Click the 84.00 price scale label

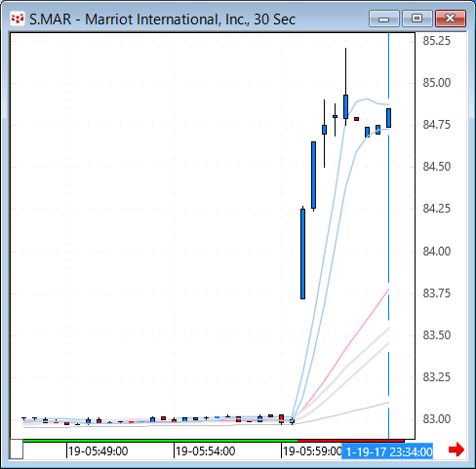click(437, 252)
